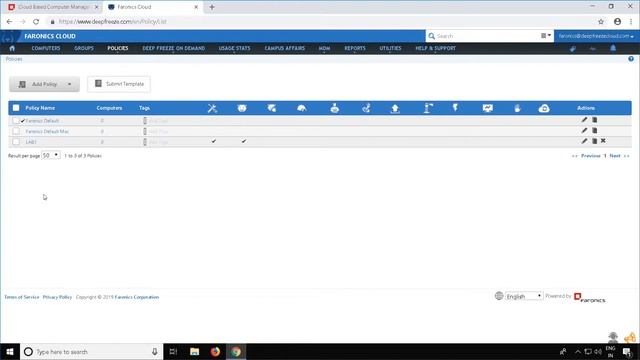Edit the Faronics Default policy pencil
This screenshot has height=360, width=640.
click(x=584, y=120)
